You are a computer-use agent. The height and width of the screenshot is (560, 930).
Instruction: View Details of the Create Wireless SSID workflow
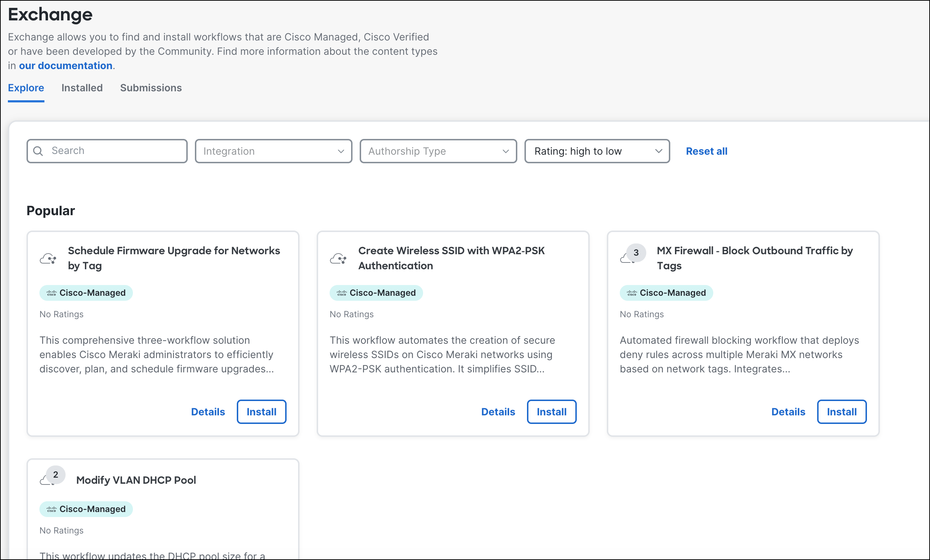point(498,412)
